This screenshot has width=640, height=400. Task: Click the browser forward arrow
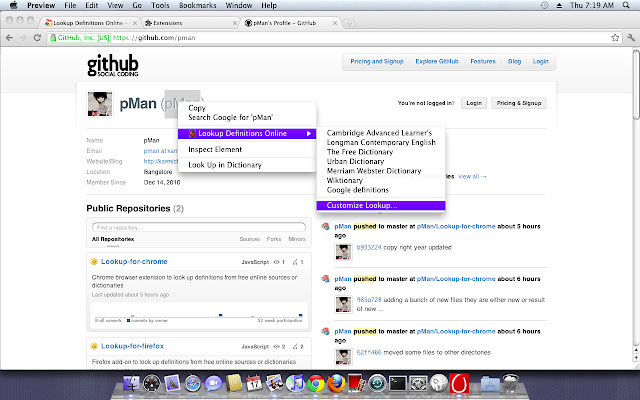[23, 38]
